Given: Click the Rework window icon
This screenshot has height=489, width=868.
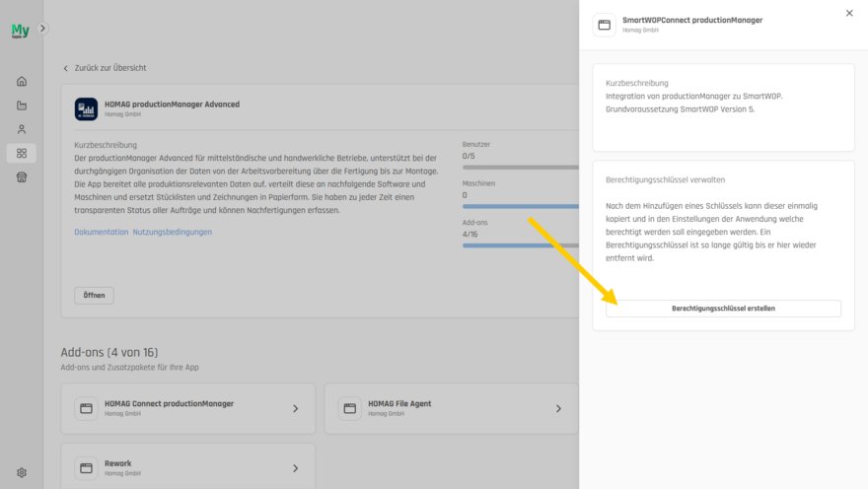Looking at the screenshot, I should (87, 468).
